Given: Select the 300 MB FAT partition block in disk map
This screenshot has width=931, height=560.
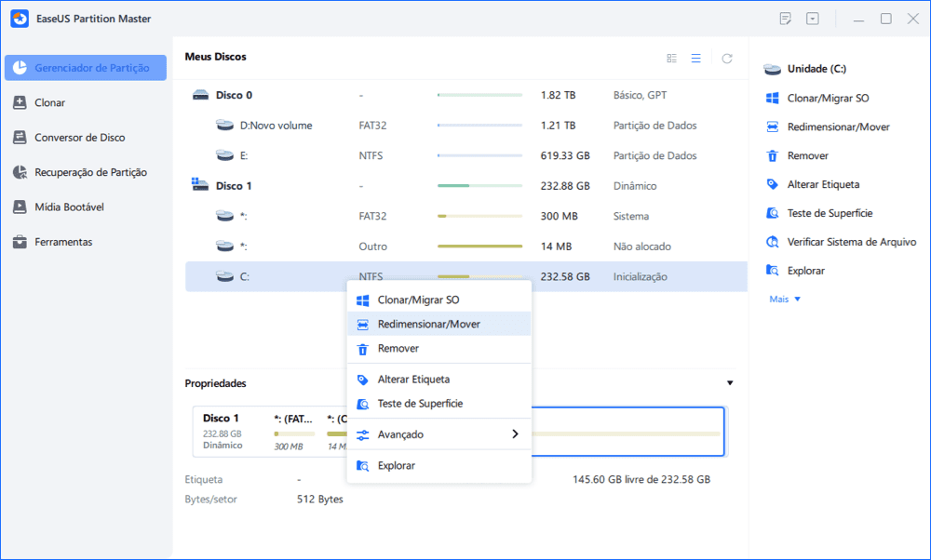Looking at the screenshot, I should point(294,432).
